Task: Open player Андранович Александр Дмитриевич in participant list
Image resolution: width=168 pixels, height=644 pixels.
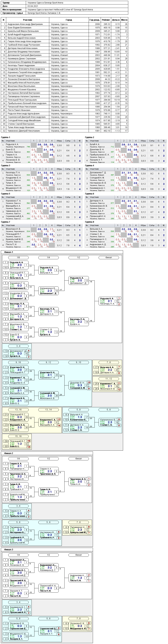Action: click(25, 24)
